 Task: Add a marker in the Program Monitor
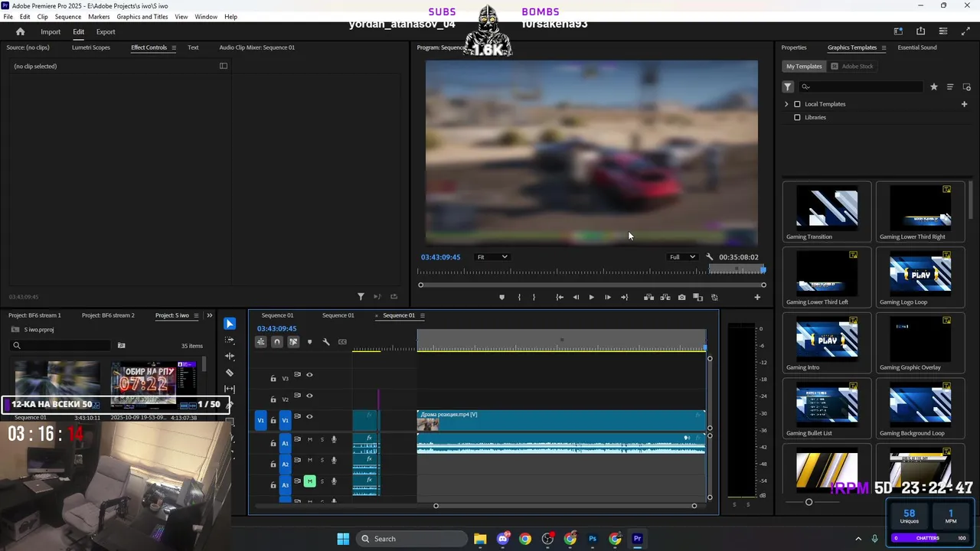pos(502,297)
